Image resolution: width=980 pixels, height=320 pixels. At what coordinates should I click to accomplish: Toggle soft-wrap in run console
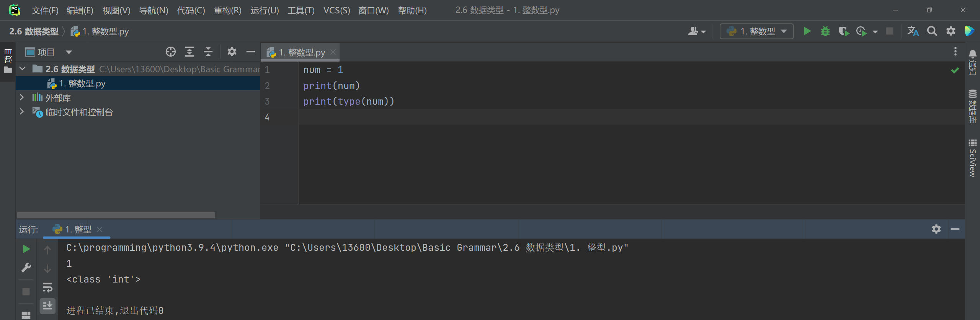47,287
